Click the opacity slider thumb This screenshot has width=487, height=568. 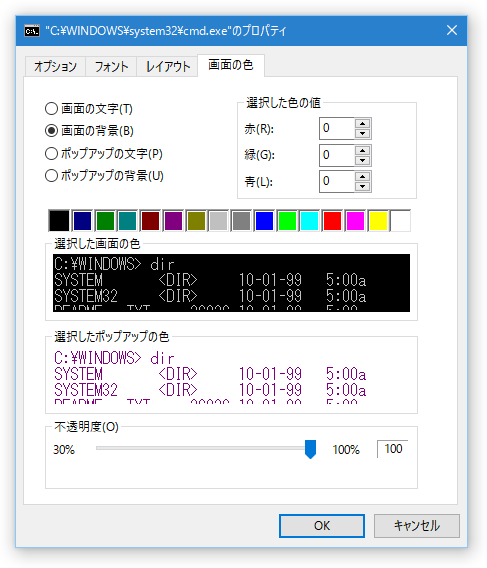point(311,449)
